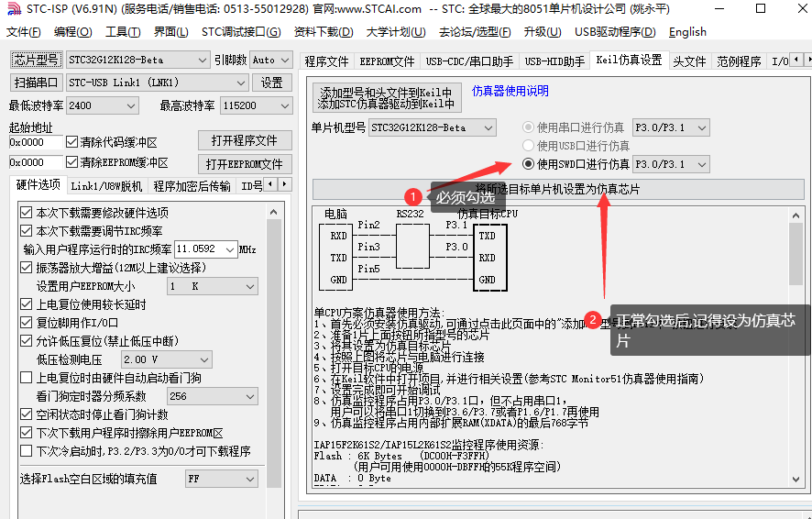Switch language via English menu

click(x=687, y=32)
